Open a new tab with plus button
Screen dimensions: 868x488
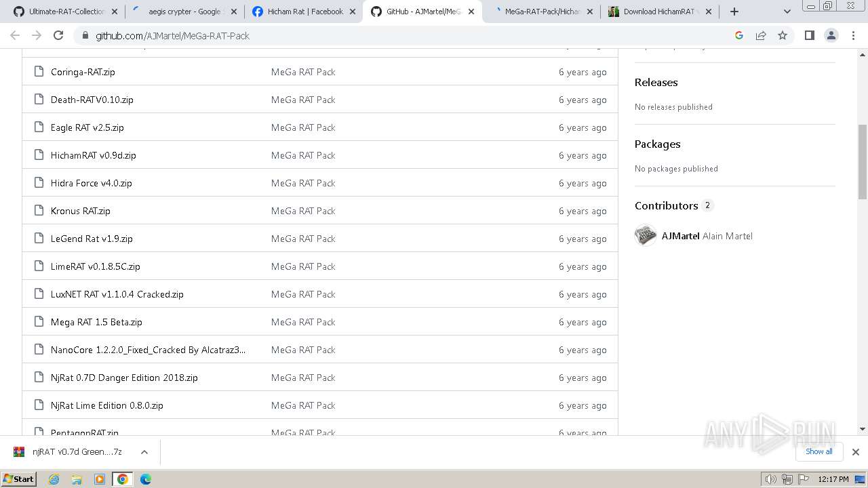[x=734, y=12]
